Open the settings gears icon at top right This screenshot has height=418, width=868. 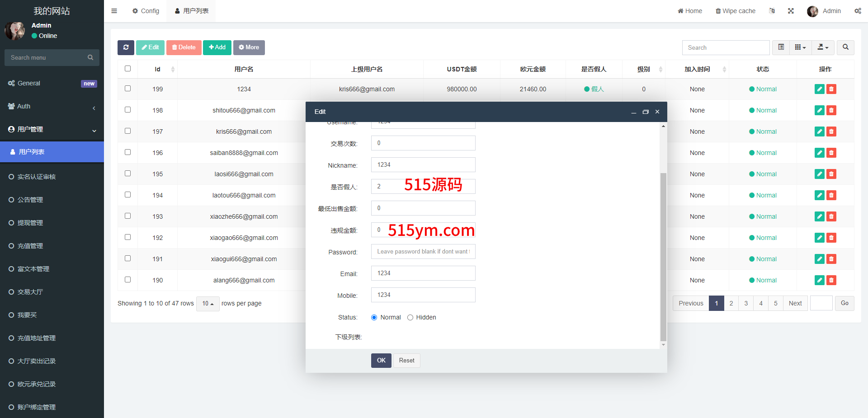[858, 11]
